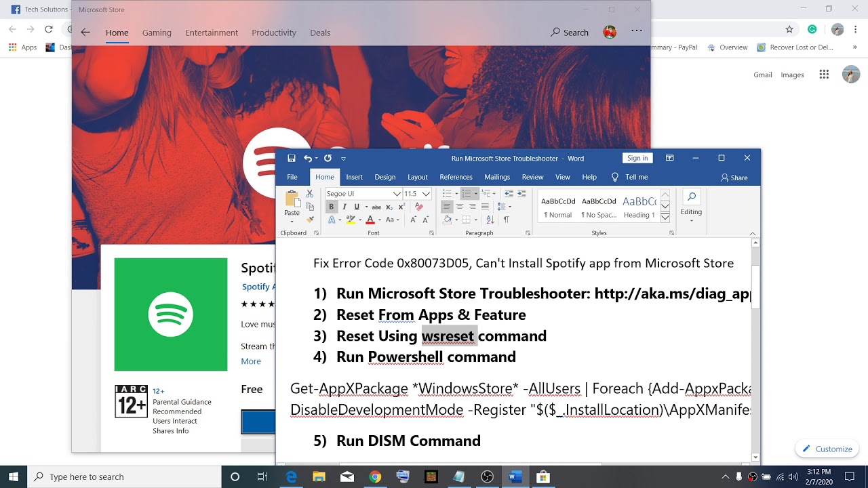This screenshot has height=488, width=868.
Task: Click the Decrease Indent icon
Action: (x=509, y=194)
